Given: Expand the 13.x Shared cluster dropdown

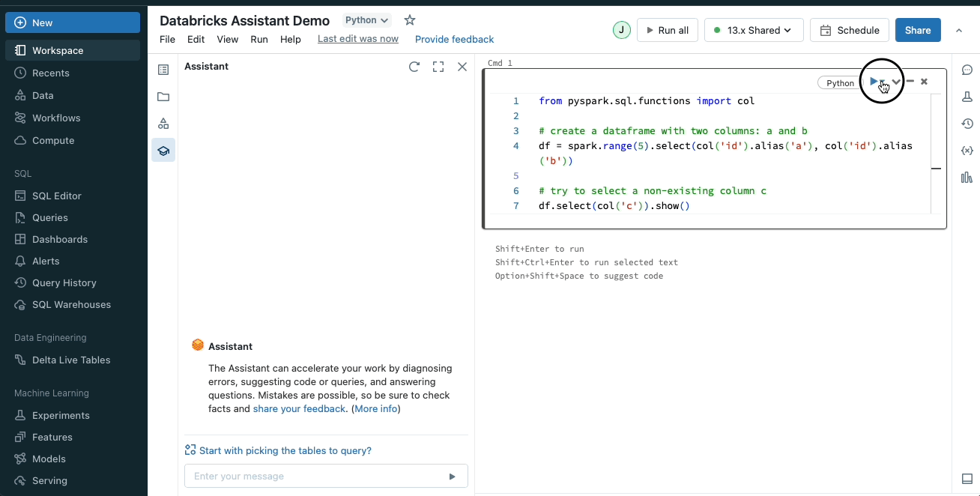Looking at the screenshot, I should point(754,30).
